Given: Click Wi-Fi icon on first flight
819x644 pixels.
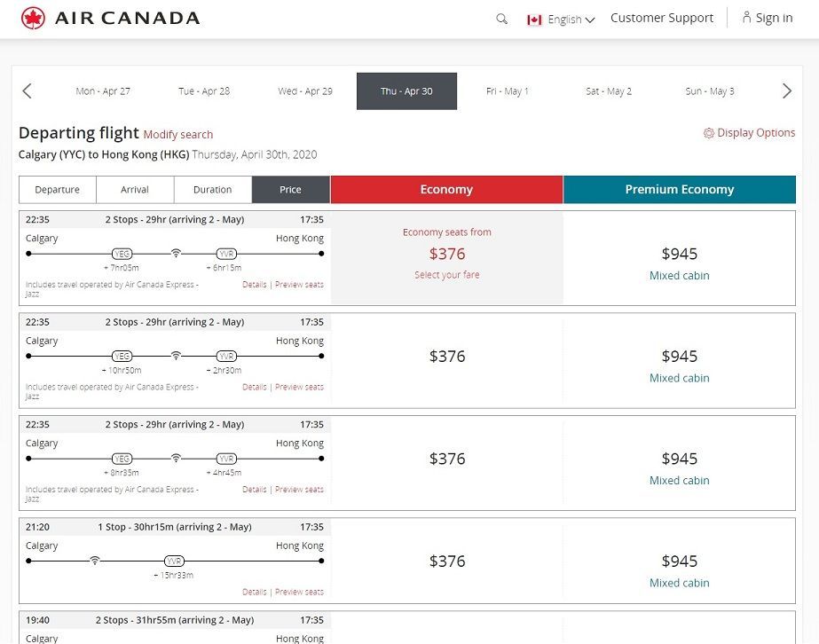Looking at the screenshot, I should [177, 254].
